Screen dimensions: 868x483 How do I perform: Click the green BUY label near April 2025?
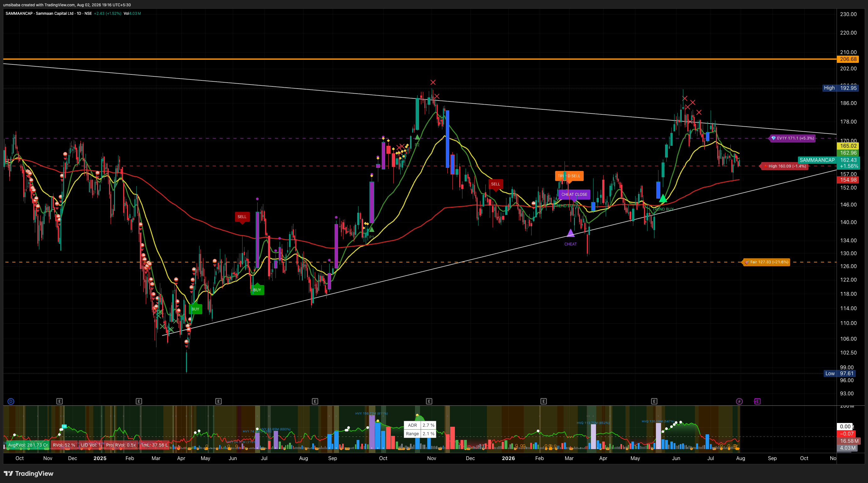coord(195,309)
